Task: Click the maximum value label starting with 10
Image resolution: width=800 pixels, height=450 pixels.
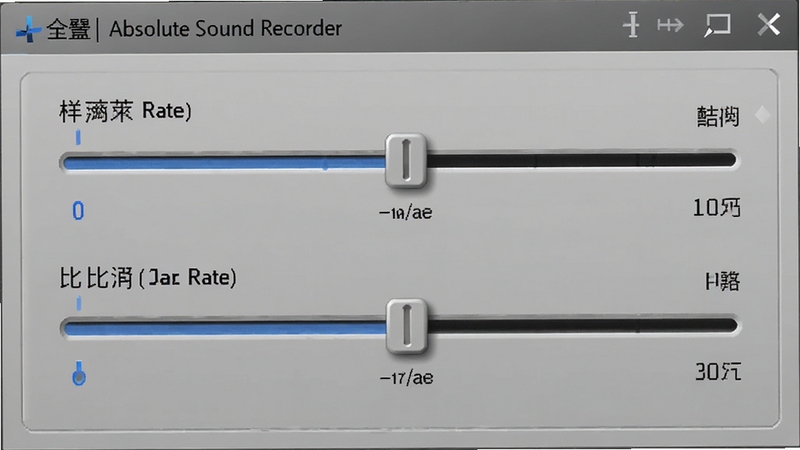Action: [x=717, y=208]
